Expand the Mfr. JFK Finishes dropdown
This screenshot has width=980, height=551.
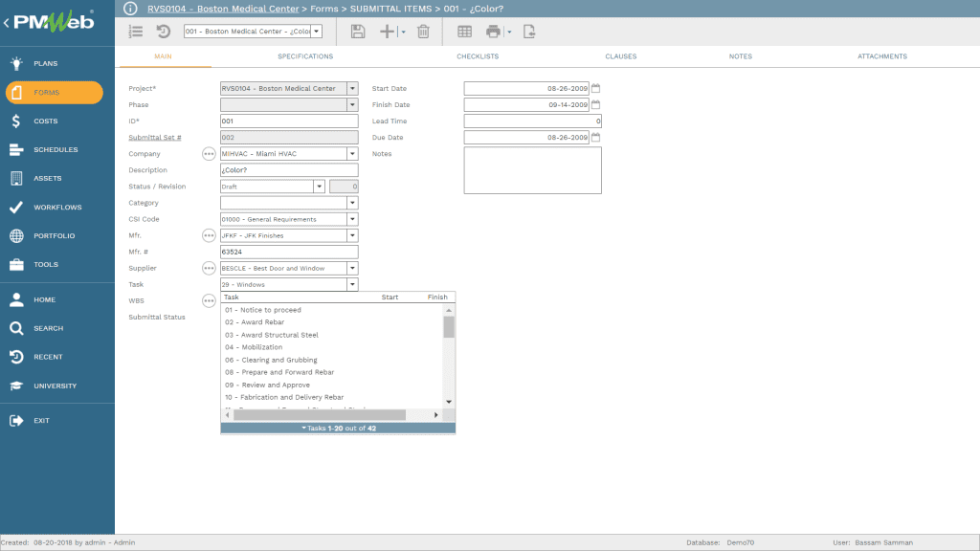point(352,235)
